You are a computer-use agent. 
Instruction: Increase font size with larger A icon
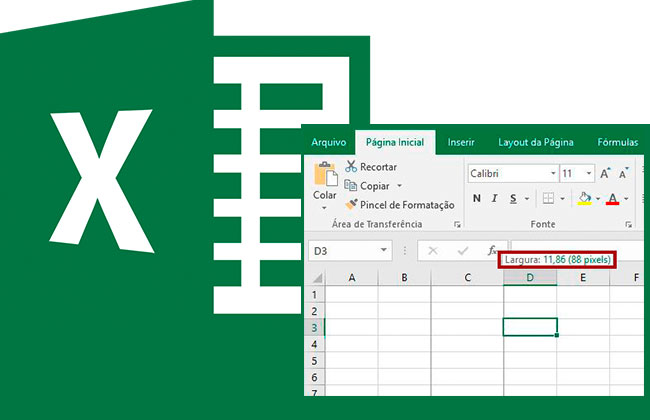click(x=605, y=173)
